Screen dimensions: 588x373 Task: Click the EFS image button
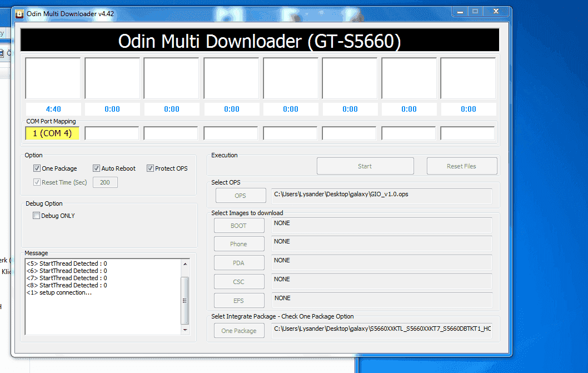(x=239, y=300)
